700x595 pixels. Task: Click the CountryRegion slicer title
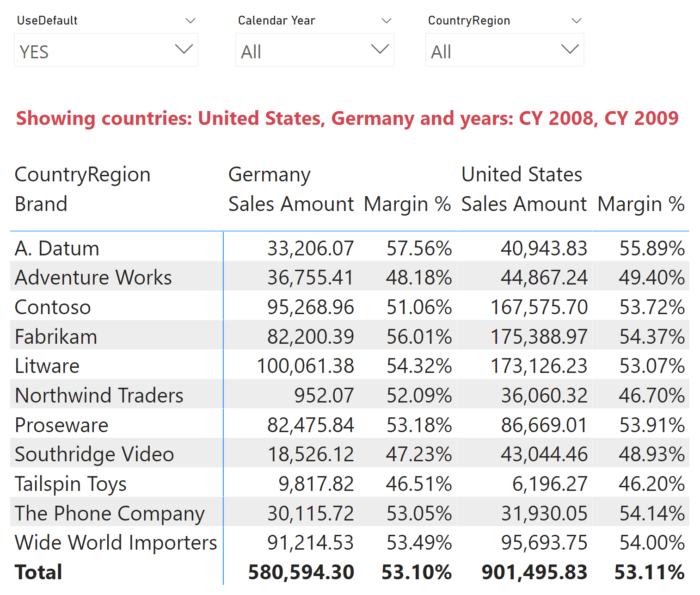(469, 21)
